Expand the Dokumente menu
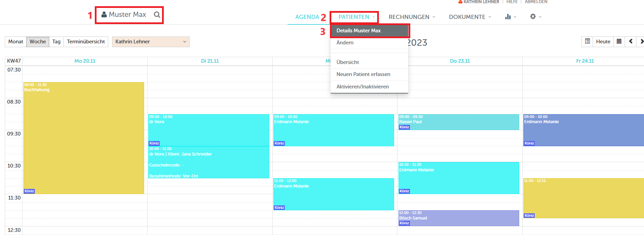 tap(470, 17)
